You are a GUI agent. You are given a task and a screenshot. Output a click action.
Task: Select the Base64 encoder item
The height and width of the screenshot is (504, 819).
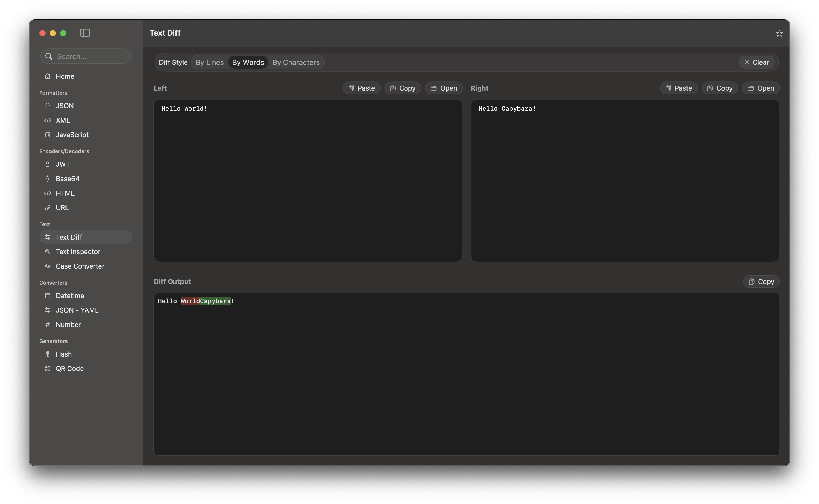pos(68,179)
